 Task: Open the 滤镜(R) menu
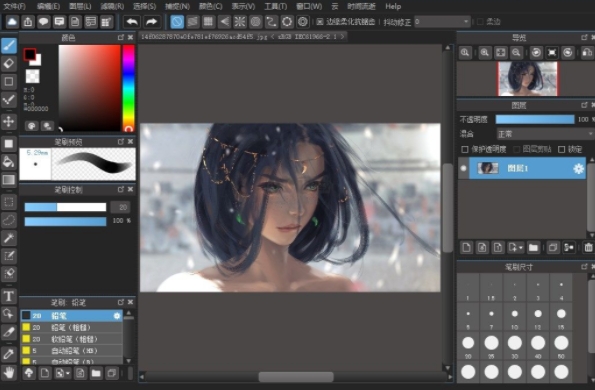click(x=112, y=6)
